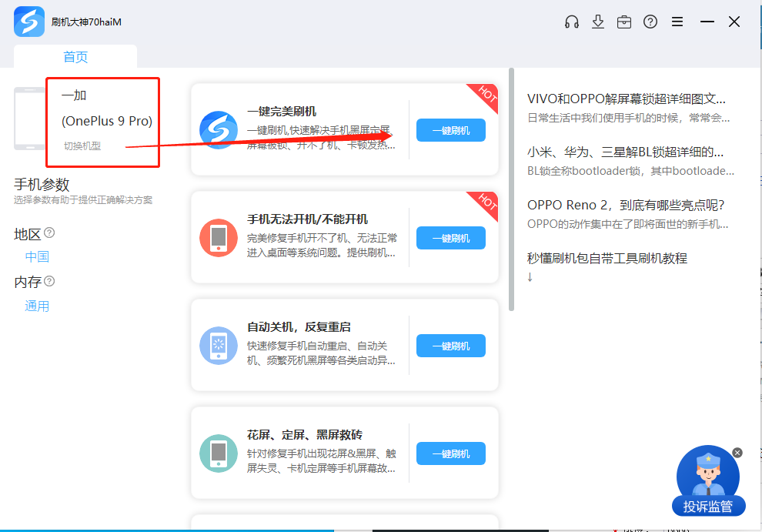Click subtitle 日常生活中我们使用手机的时候
Screen dimensions: 762x532
tap(628, 118)
